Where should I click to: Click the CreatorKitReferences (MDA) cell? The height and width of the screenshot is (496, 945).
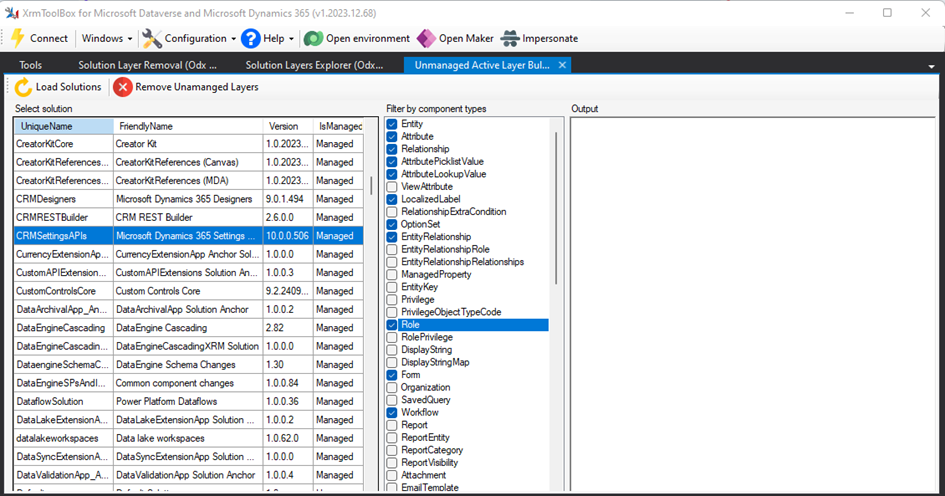[x=188, y=181]
